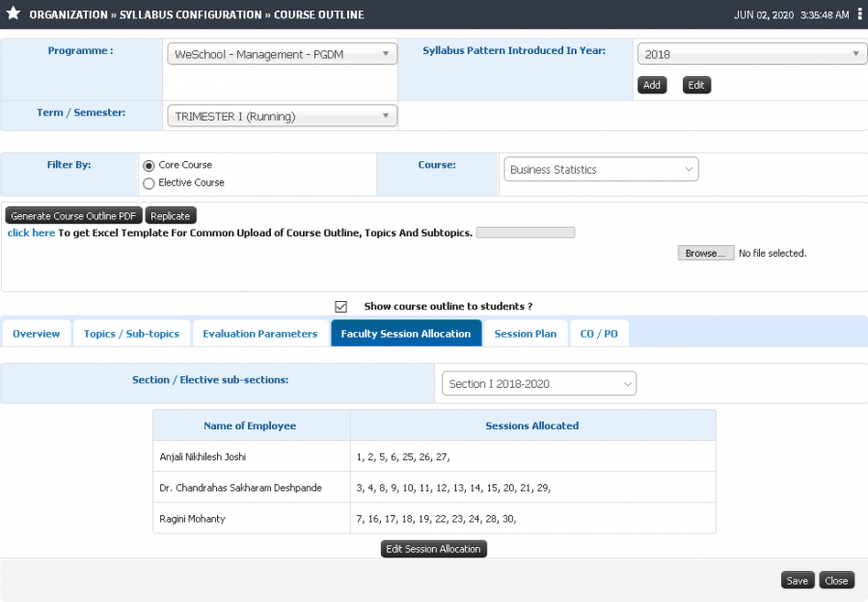Toggle Show course outline to students checkbox

pos(341,306)
